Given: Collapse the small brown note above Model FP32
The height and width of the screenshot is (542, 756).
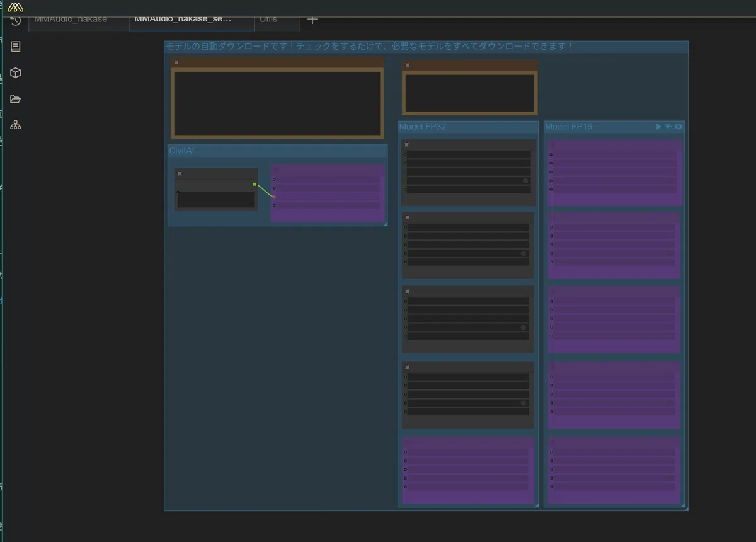Looking at the screenshot, I should (408, 65).
